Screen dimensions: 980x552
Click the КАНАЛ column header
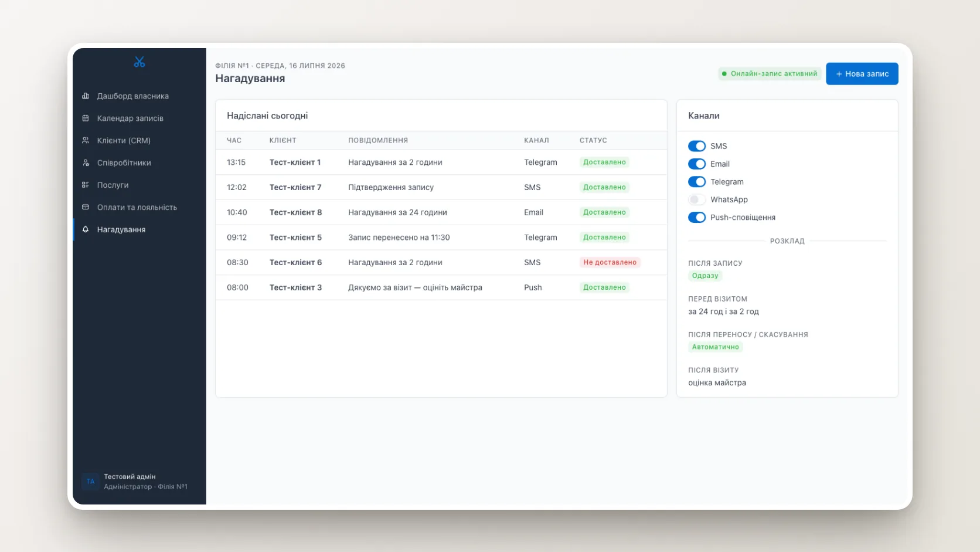536,140
